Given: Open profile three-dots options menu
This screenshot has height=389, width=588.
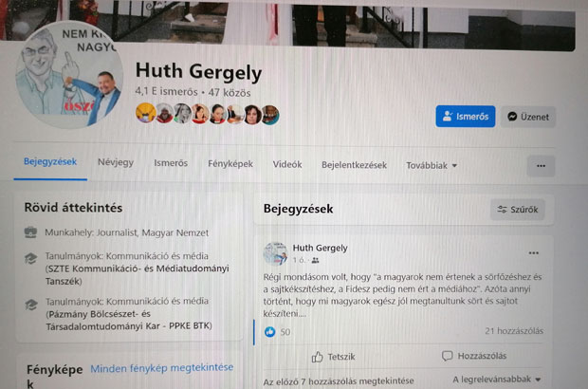Looking at the screenshot, I should coord(541,166).
